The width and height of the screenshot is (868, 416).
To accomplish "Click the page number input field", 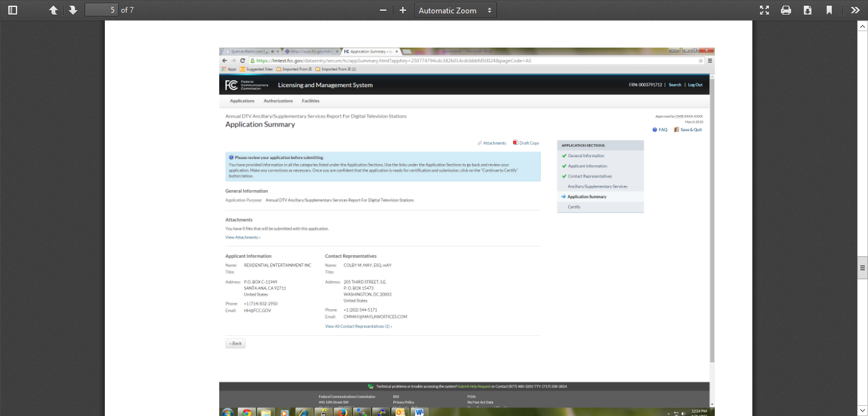I will point(101,10).
